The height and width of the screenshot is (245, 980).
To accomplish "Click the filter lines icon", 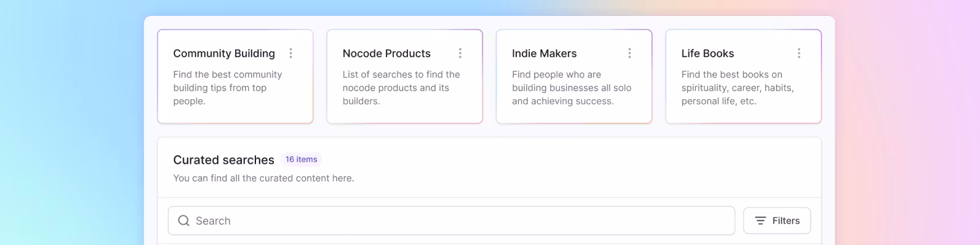I will (760, 221).
